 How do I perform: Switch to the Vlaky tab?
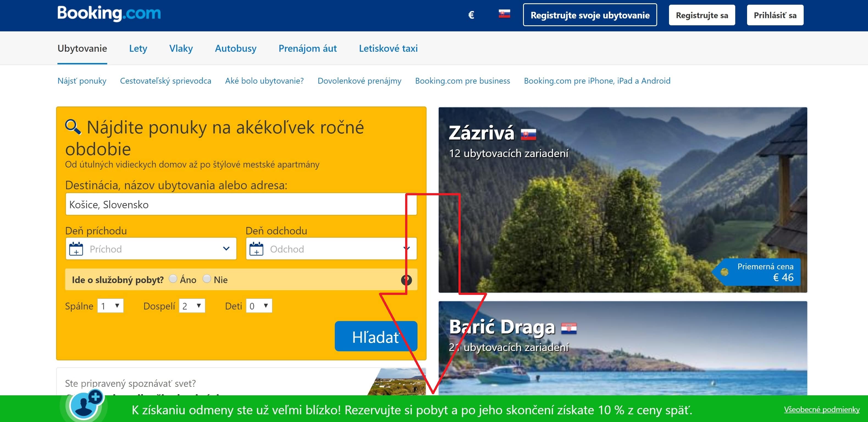coord(181,48)
